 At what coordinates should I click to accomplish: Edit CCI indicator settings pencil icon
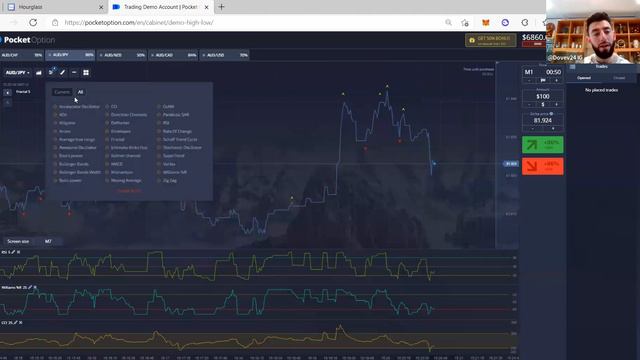click(16, 322)
